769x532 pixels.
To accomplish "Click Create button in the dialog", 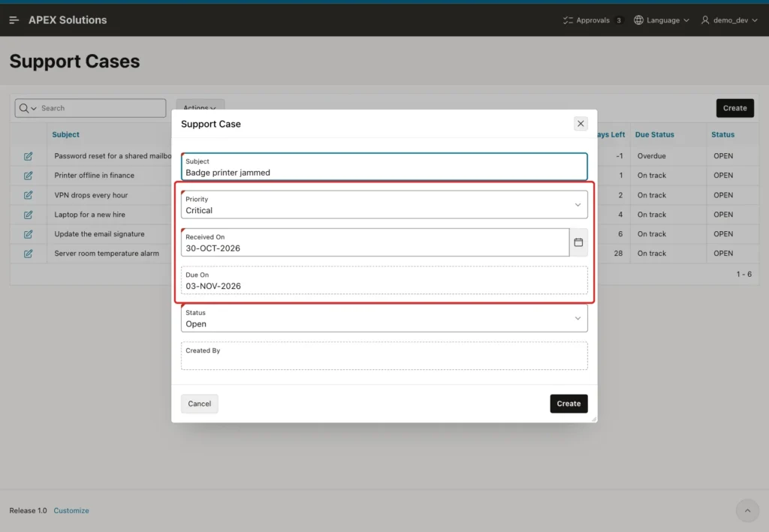I will (x=568, y=404).
